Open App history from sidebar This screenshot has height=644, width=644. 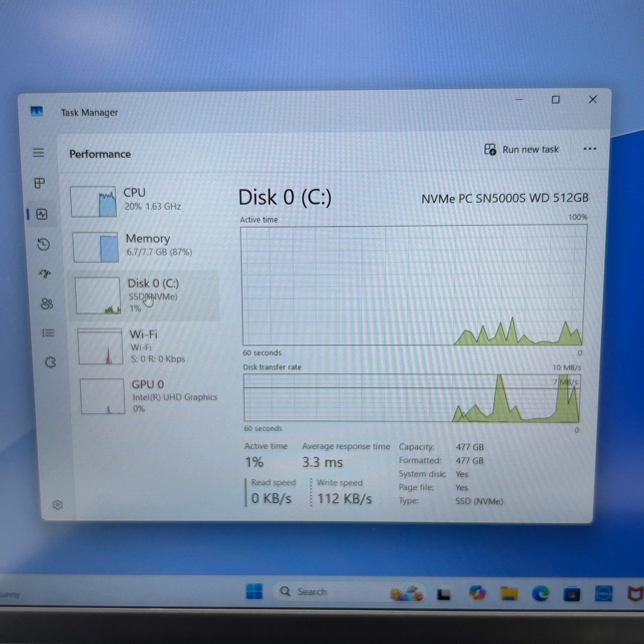pos(43,244)
